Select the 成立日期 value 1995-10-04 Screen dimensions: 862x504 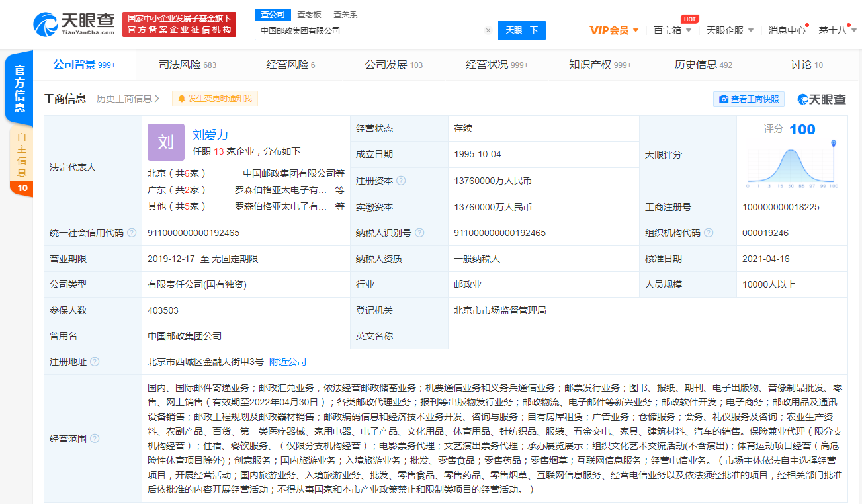[x=478, y=154]
